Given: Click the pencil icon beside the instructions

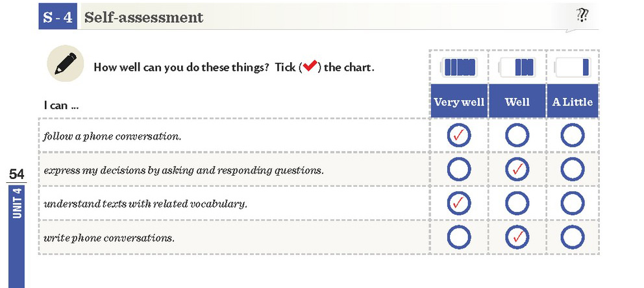Looking at the screenshot, I should [66, 64].
